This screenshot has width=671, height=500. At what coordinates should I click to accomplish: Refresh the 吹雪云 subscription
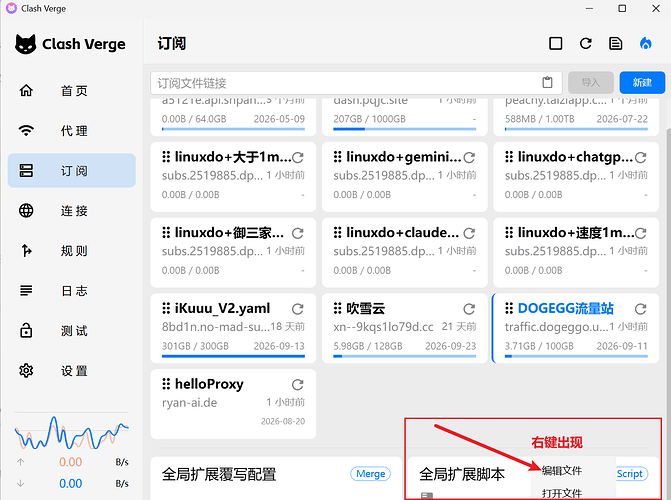coord(469,309)
